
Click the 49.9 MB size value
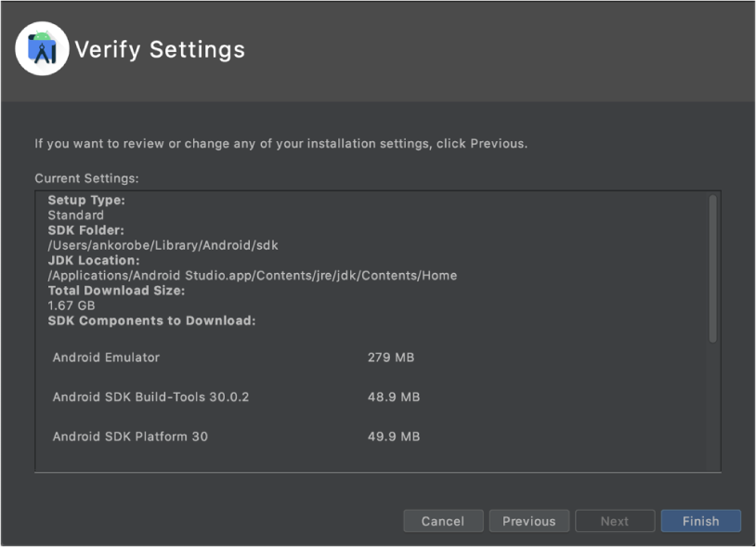click(394, 436)
